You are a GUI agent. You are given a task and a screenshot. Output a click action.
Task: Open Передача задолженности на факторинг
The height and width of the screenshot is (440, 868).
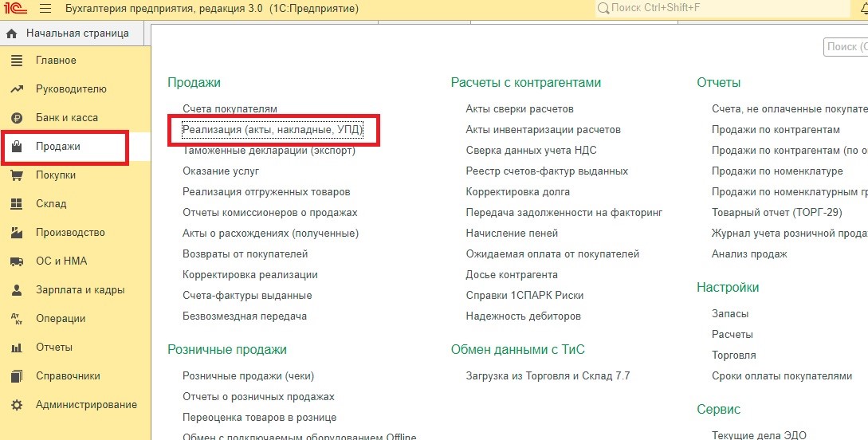click(x=564, y=213)
